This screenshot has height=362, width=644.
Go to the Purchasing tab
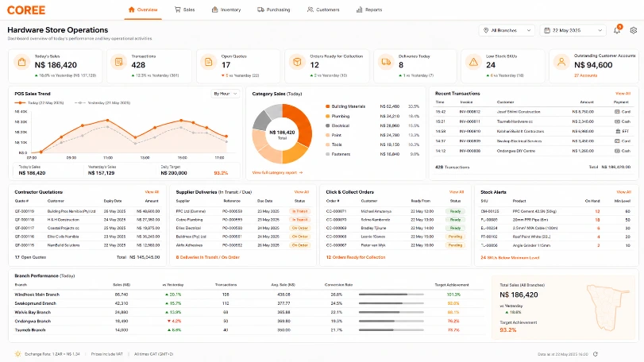click(273, 10)
